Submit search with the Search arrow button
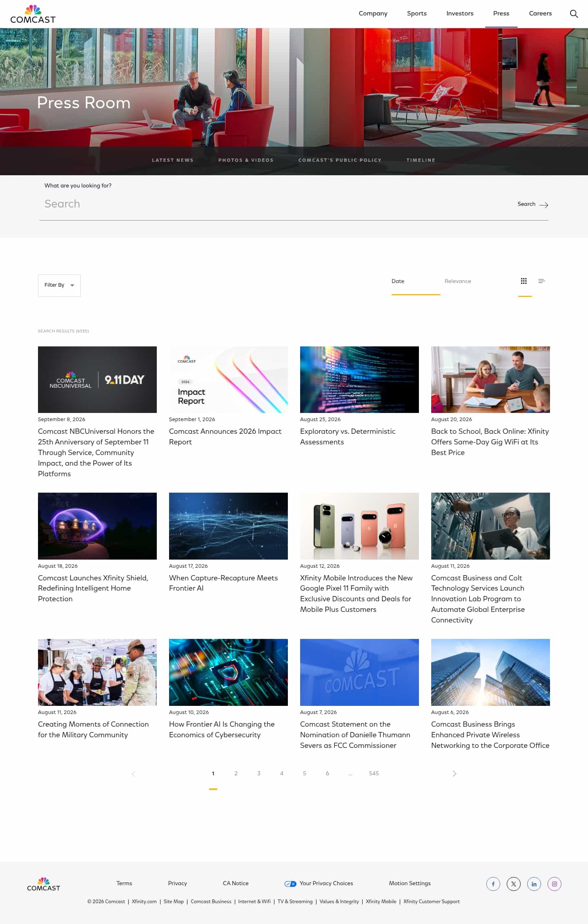 (x=533, y=204)
